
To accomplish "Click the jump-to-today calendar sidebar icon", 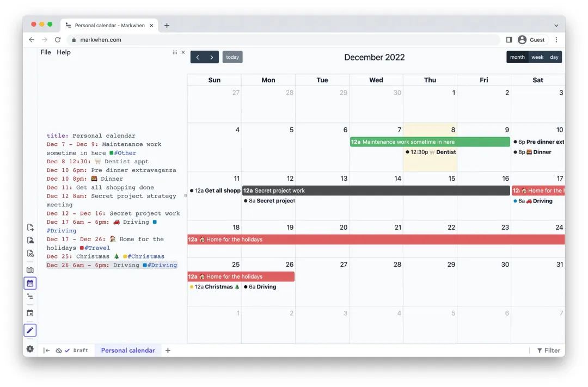I will 30,313.
